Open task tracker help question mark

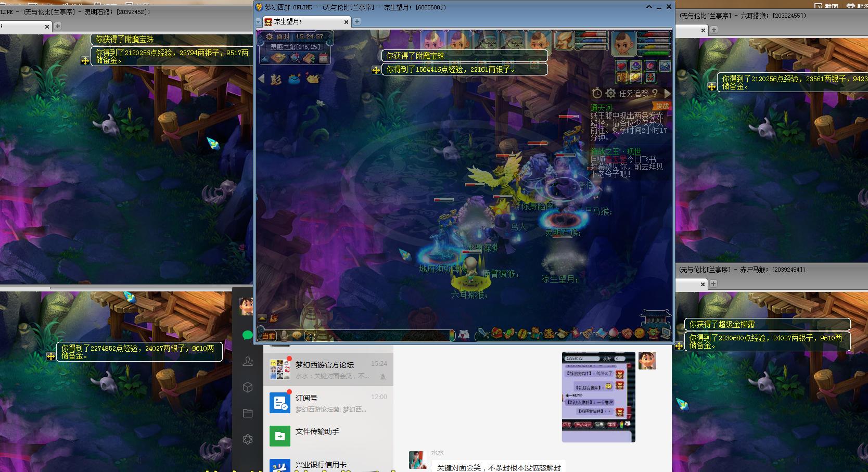coord(655,93)
